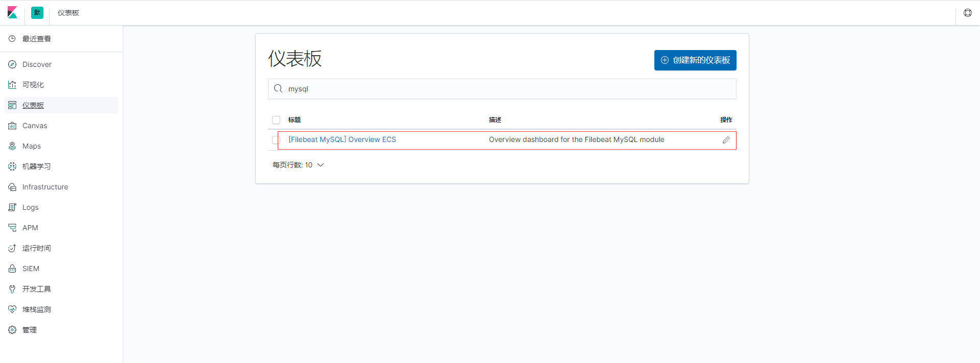Open Maps from the sidebar
Screen dimensions: 980x363
[32, 146]
